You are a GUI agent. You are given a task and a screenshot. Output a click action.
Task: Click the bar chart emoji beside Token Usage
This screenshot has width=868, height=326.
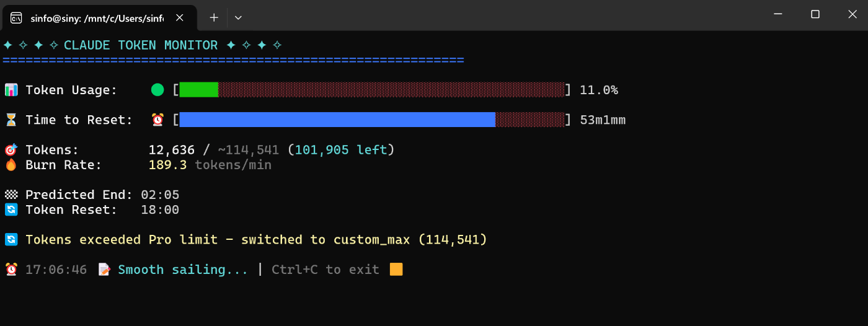coord(11,90)
